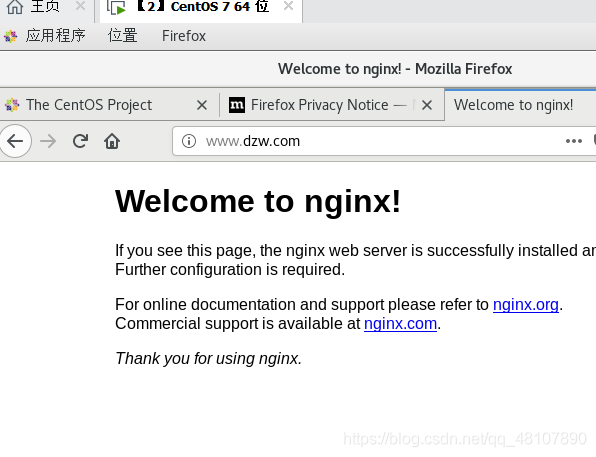Click the GNOME applications logo icon
This screenshot has width=596, height=457.
pyautogui.click(x=11, y=36)
